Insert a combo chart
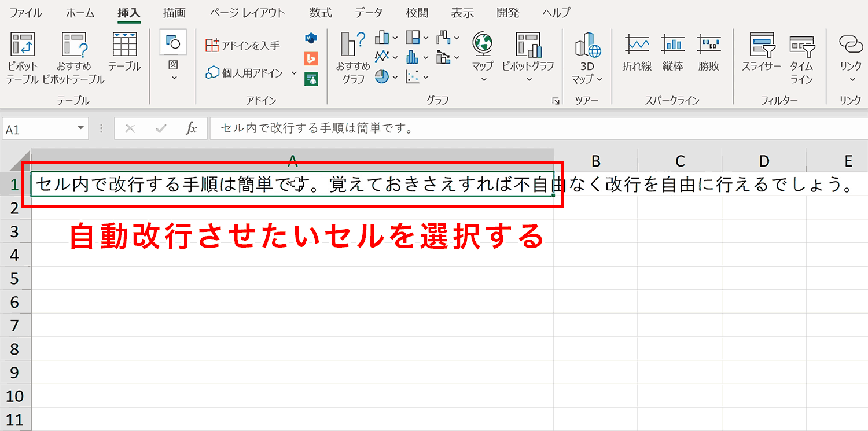This screenshot has width=868, height=431. tap(443, 57)
